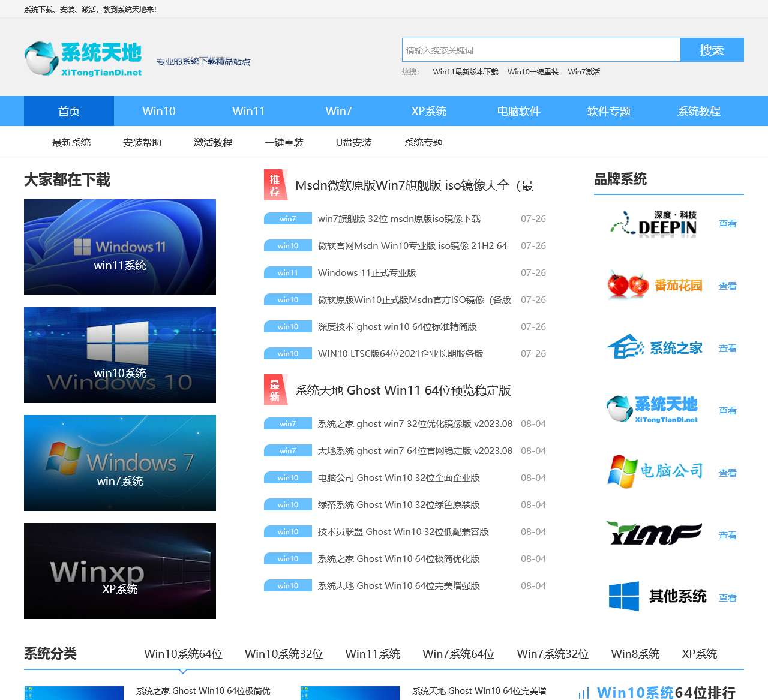Open the win7系统 thumbnail

(120, 463)
